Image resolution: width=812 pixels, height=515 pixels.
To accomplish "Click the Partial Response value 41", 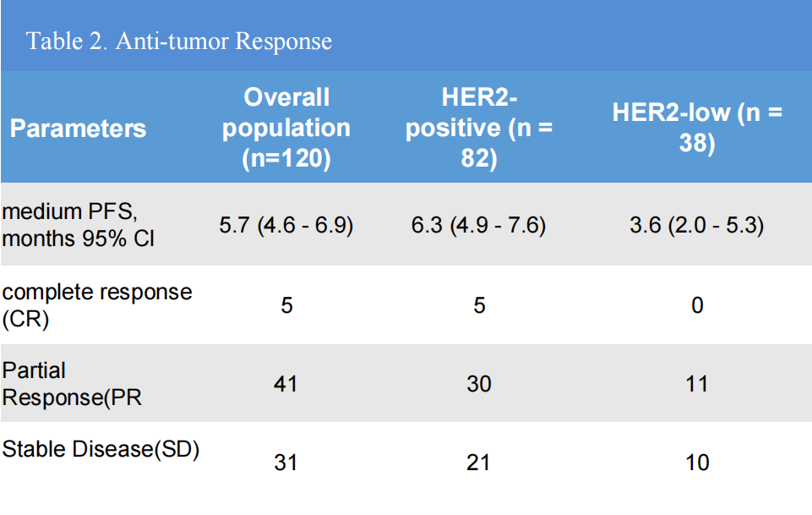I will tap(286, 384).
